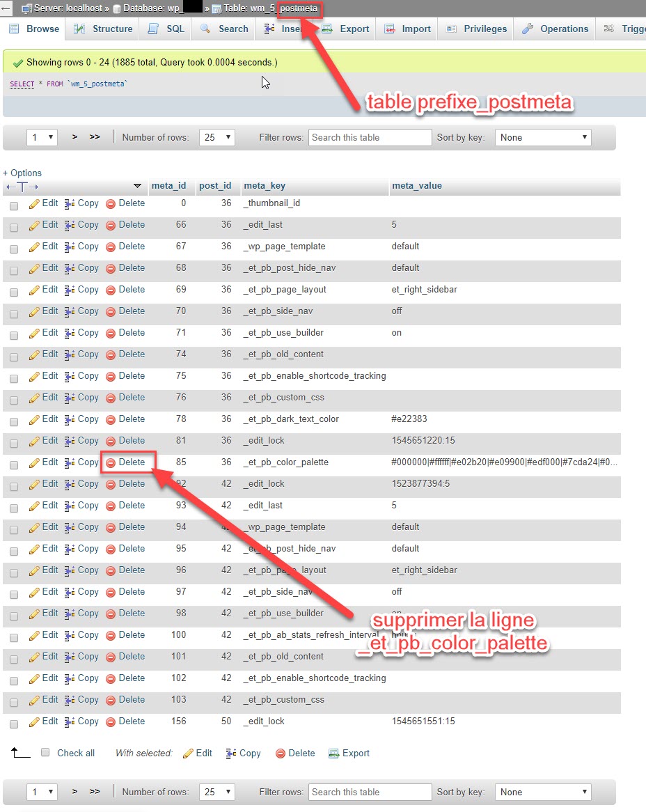Click the Privileges tab icon
This screenshot has height=812, width=646.
pos(452,29)
